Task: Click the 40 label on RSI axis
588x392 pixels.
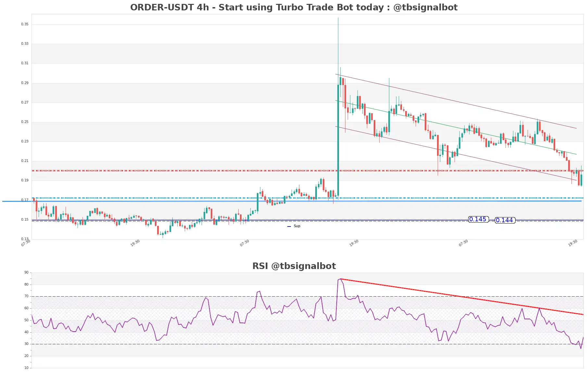Action: 26,332
